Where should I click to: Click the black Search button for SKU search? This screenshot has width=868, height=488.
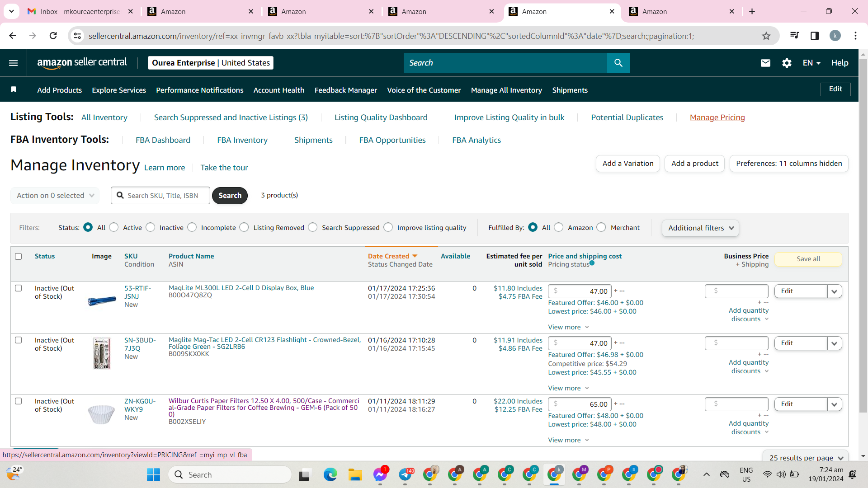[x=230, y=196]
